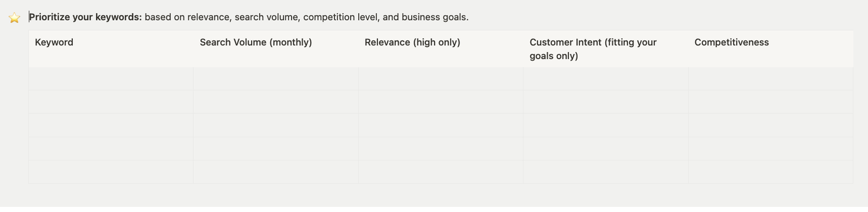Click the Customer Intent column header

[606, 49]
